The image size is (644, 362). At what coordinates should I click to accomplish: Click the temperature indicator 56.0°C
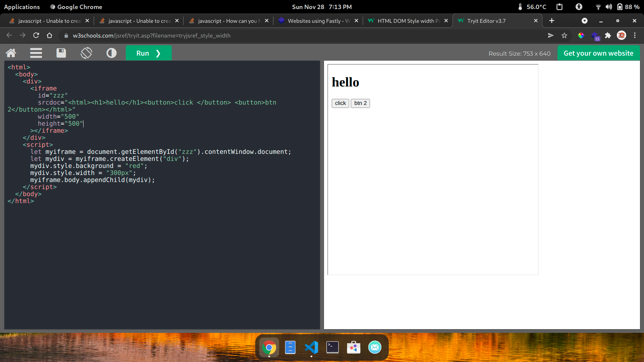(532, 7)
